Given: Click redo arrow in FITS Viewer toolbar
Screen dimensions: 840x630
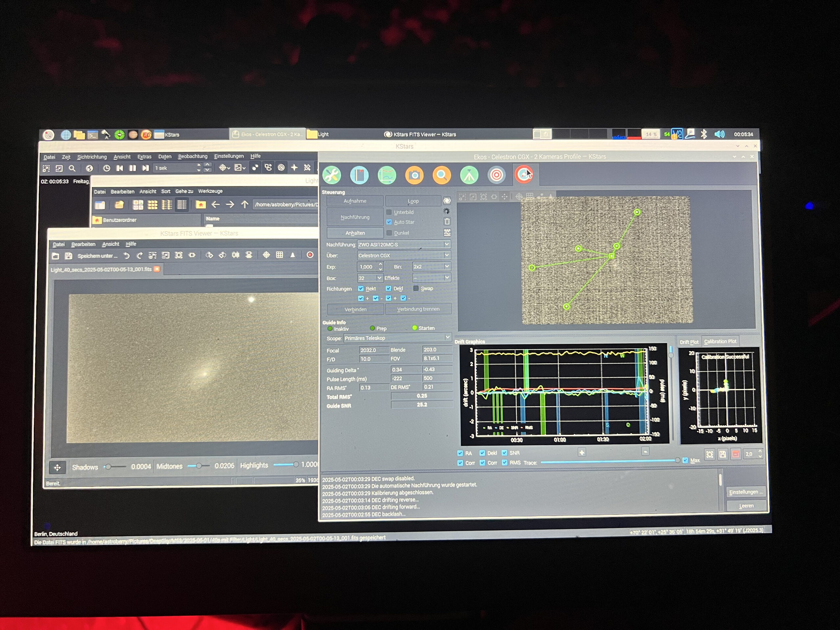Looking at the screenshot, I should (139, 256).
